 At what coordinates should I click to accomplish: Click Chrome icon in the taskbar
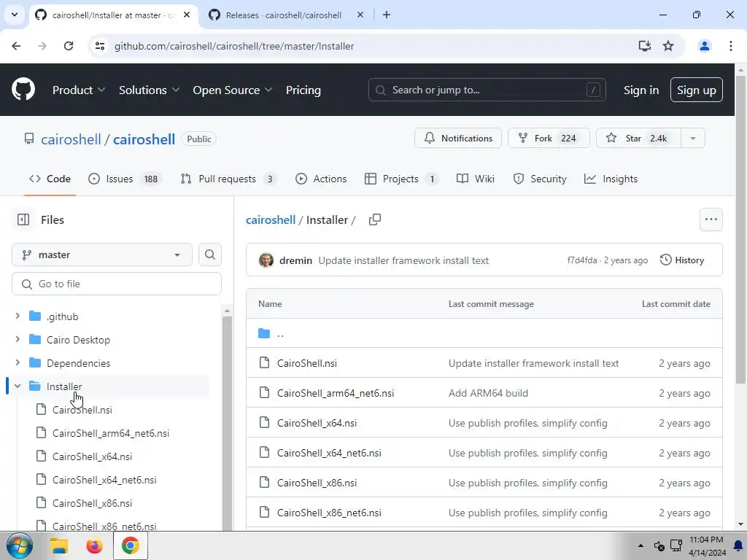(x=130, y=545)
